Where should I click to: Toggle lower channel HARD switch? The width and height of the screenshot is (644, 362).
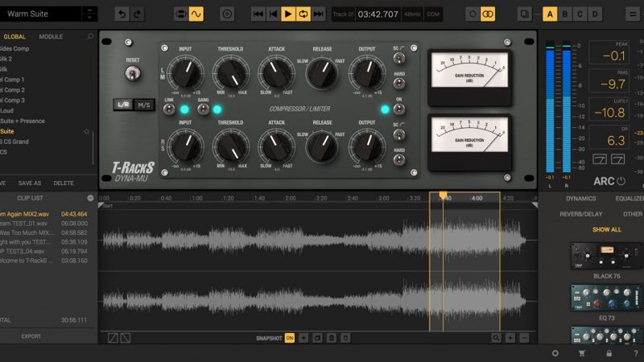[x=398, y=159]
